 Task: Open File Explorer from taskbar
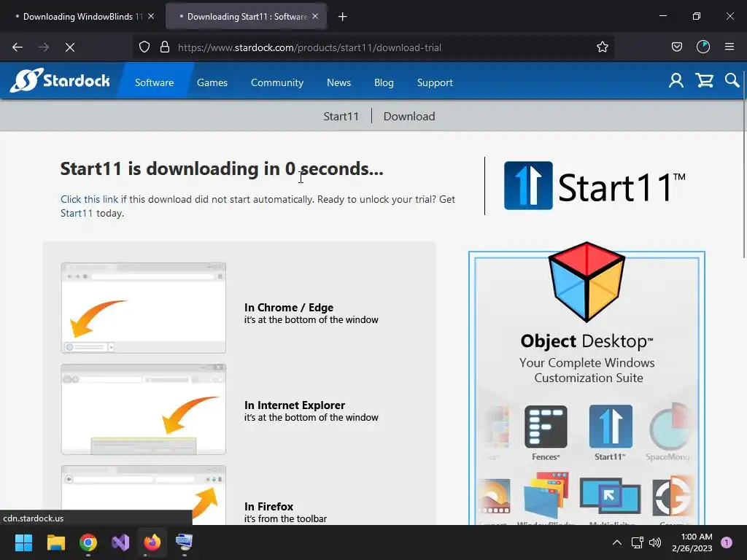(x=55, y=542)
